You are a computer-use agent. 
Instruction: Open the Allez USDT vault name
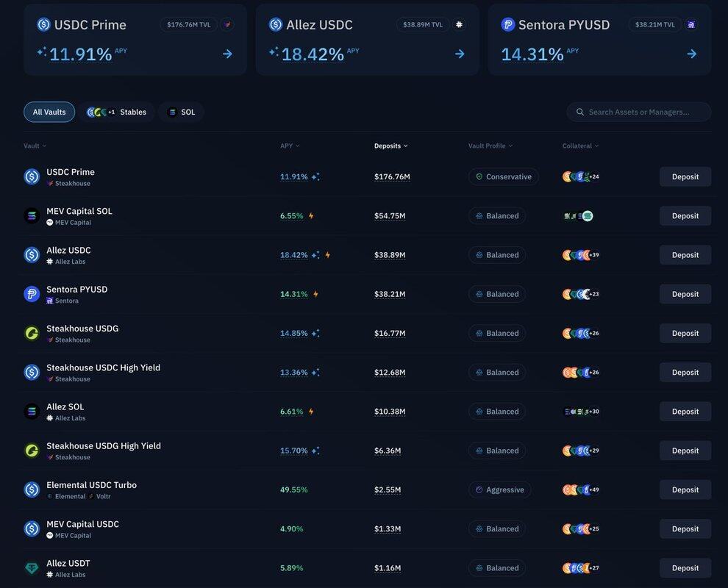[68, 564]
